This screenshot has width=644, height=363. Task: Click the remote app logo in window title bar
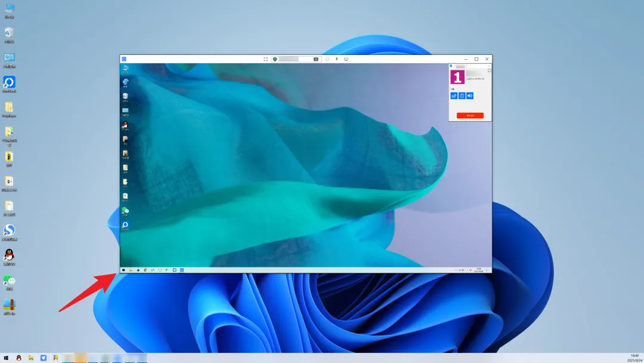(124, 59)
